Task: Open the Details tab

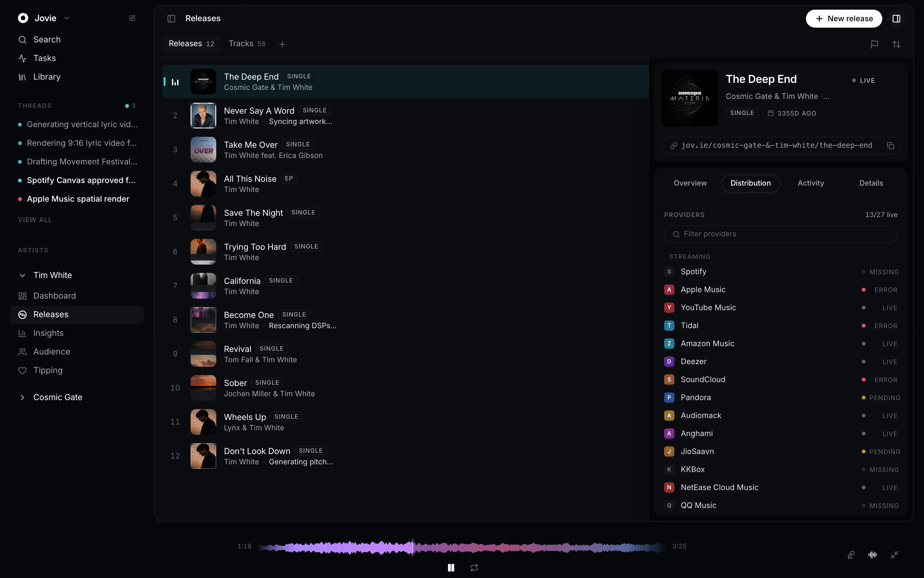Action: pyautogui.click(x=871, y=183)
